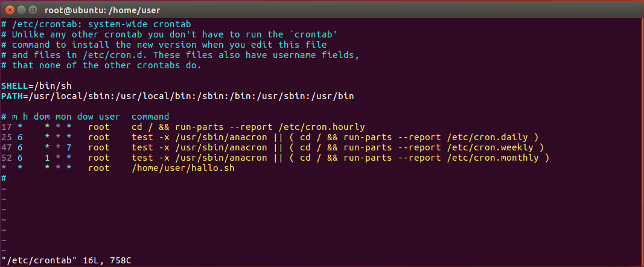Click minute value 25 in daily entry
Image resolution: width=644 pixels, height=267 pixels.
(7, 137)
